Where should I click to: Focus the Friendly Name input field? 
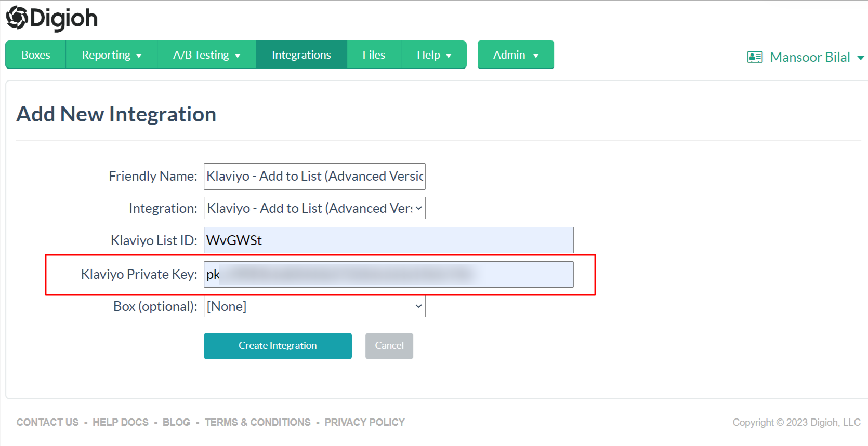tap(314, 176)
